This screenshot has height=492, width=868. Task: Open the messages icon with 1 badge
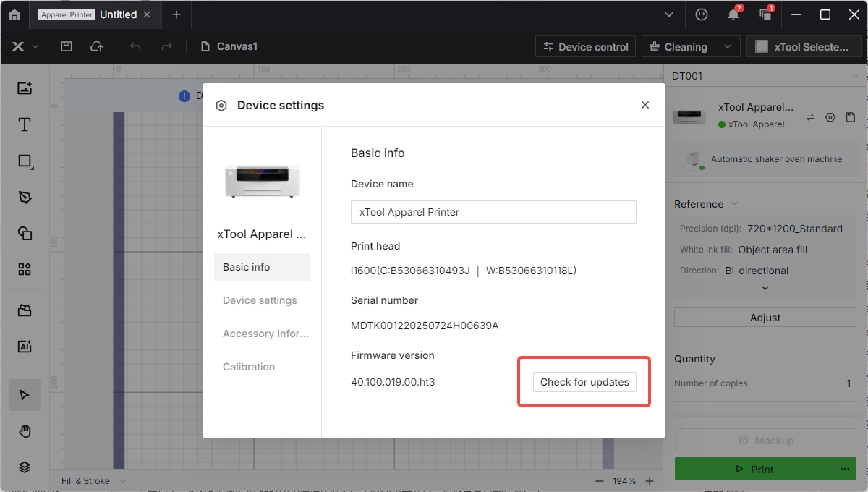765,14
